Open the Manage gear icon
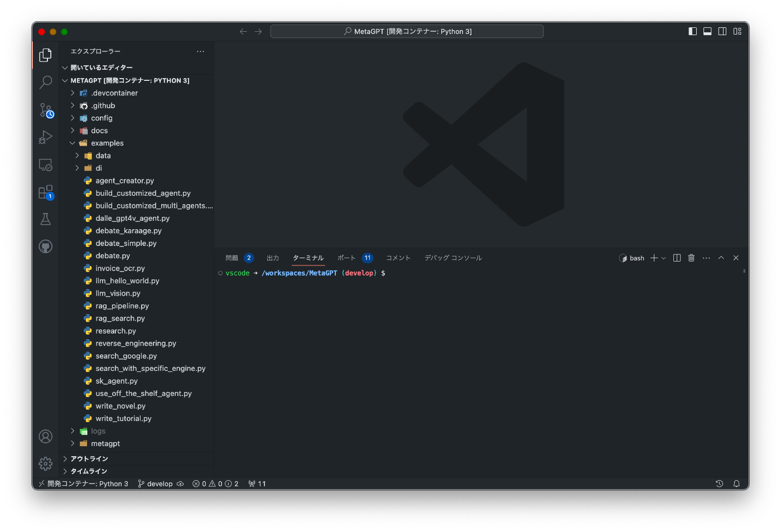Screen dimensions: 781x532 click(46, 463)
